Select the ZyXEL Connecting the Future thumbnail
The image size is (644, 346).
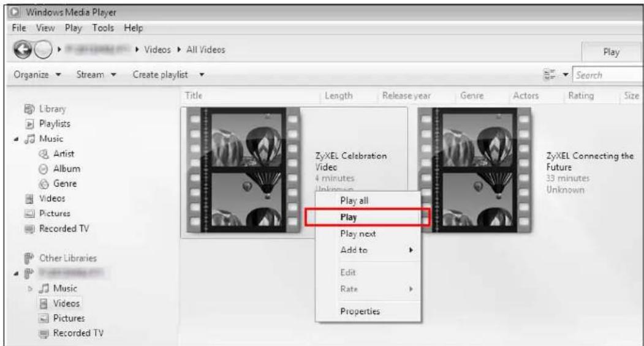475,170
